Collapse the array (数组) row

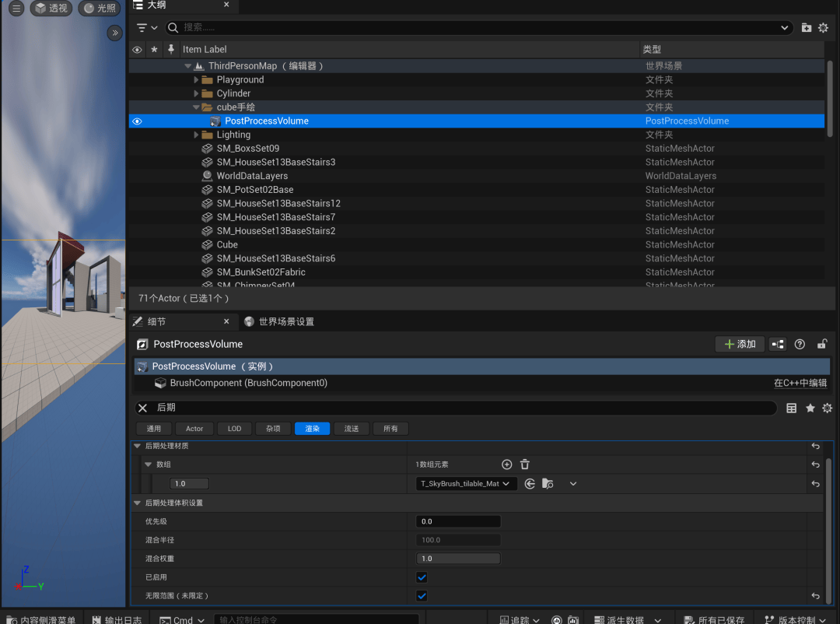pyautogui.click(x=149, y=464)
